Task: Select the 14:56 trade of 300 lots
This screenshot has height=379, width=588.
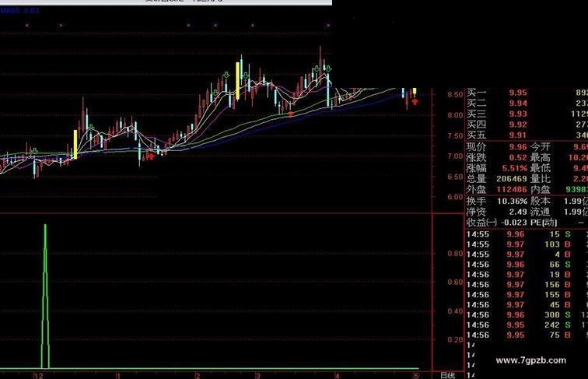Action: [x=527, y=315]
